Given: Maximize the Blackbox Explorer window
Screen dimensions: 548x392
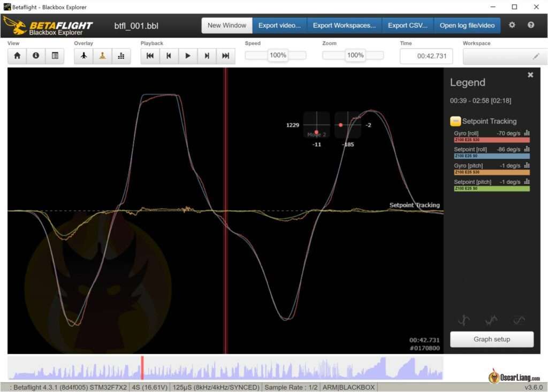Looking at the screenshot, I should pyautogui.click(x=514, y=6).
